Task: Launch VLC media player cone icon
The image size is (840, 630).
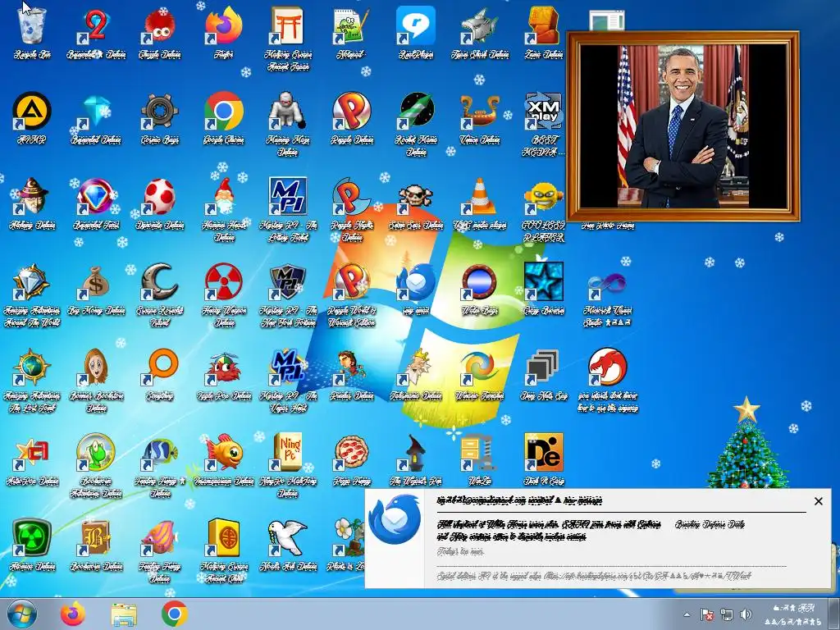Action: [x=479, y=196]
